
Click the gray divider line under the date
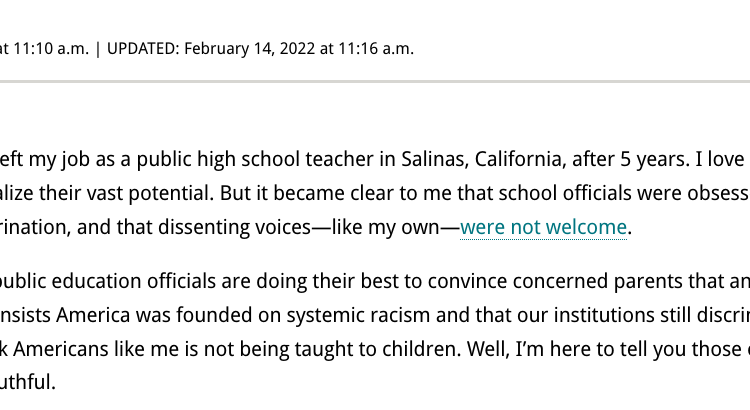pos(375,81)
